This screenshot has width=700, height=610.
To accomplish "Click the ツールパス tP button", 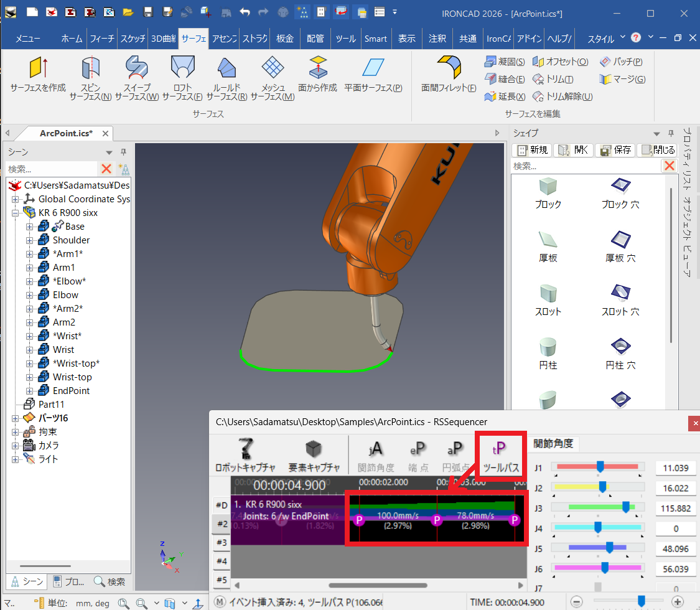I will 501,456.
